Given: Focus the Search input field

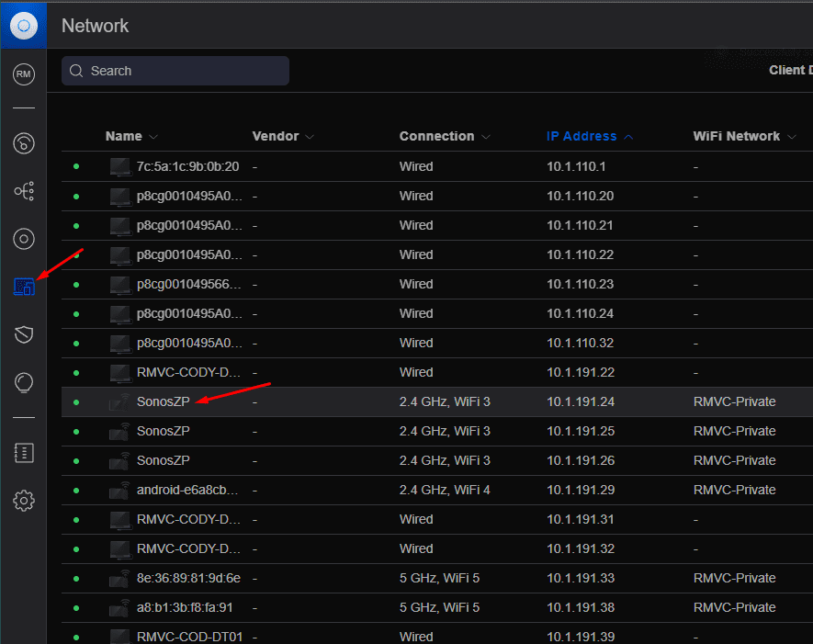Looking at the screenshot, I should [175, 71].
